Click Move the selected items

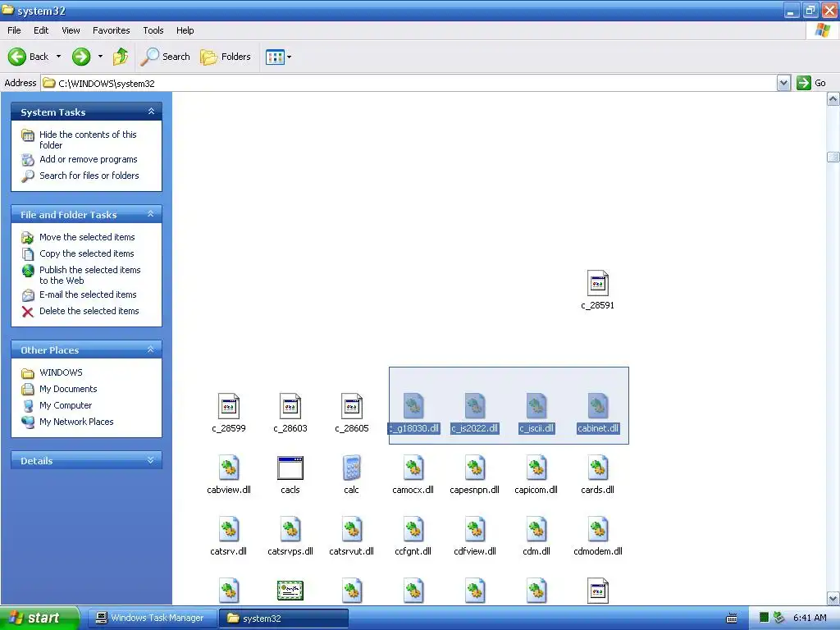87,237
